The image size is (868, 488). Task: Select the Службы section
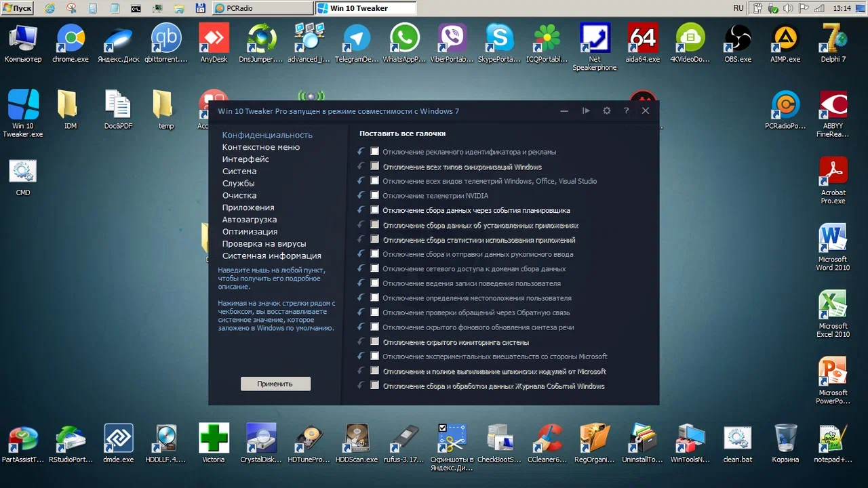click(238, 183)
